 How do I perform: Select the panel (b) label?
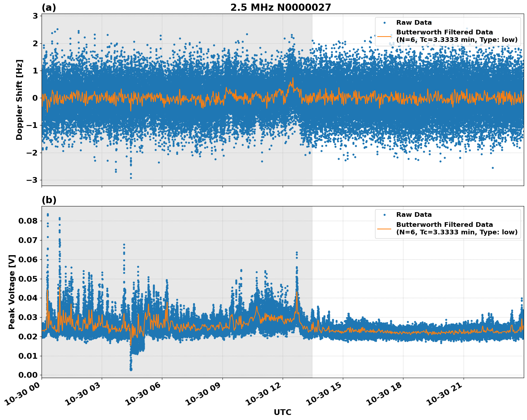point(49,200)
